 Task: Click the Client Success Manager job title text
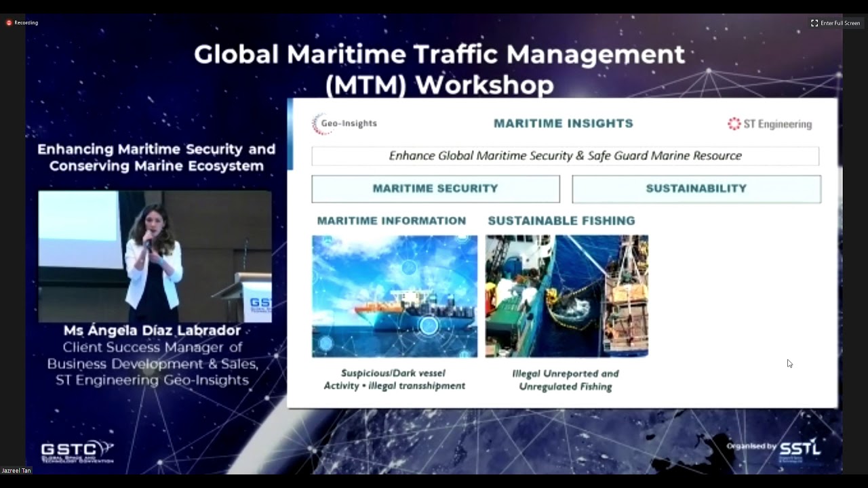coord(152,364)
